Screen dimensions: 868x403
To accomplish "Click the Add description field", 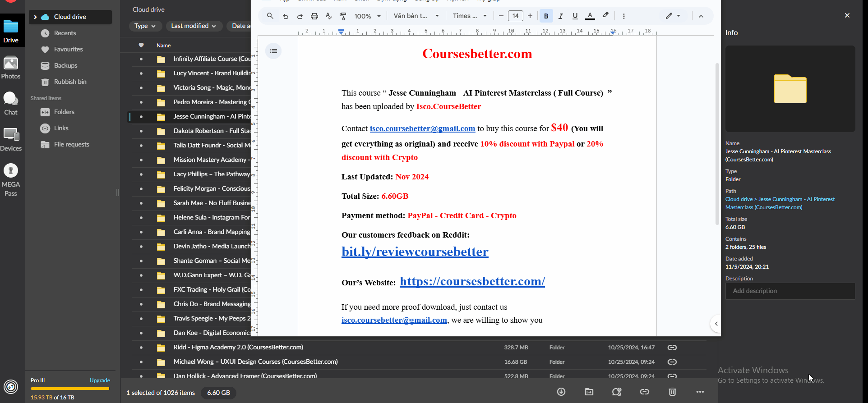I will [790, 291].
